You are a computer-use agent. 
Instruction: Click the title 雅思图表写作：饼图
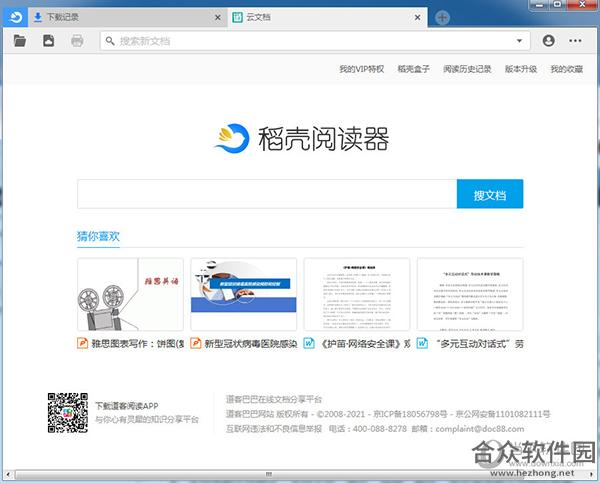coord(137,343)
